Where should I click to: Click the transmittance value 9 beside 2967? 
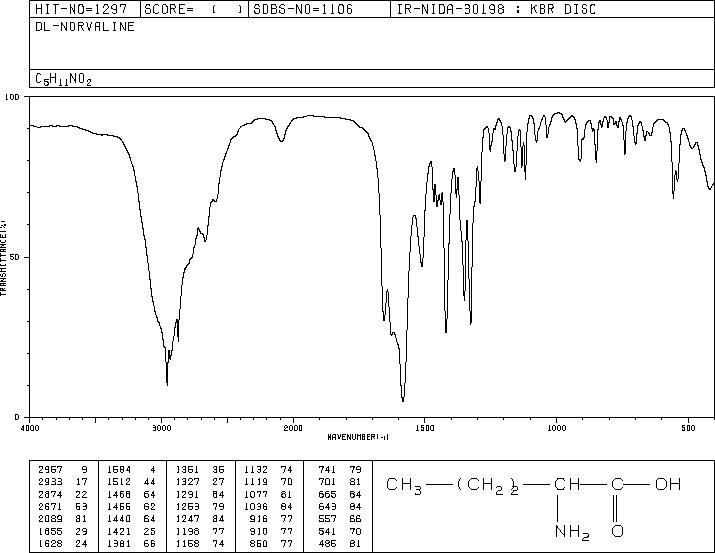pyautogui.click(x=84, y=469)
